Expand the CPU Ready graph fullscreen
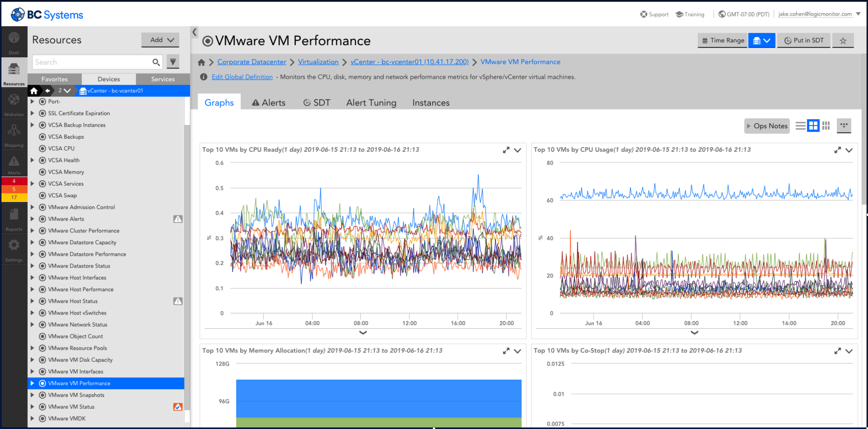Screen dimensions: 868x429 [x=506, y=150]
